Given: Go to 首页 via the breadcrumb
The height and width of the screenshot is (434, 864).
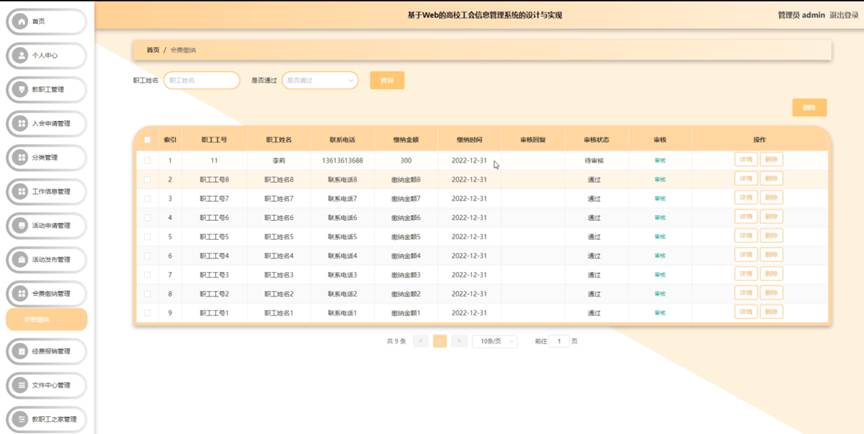Looking at the screenshot, I should click(153, 50).
